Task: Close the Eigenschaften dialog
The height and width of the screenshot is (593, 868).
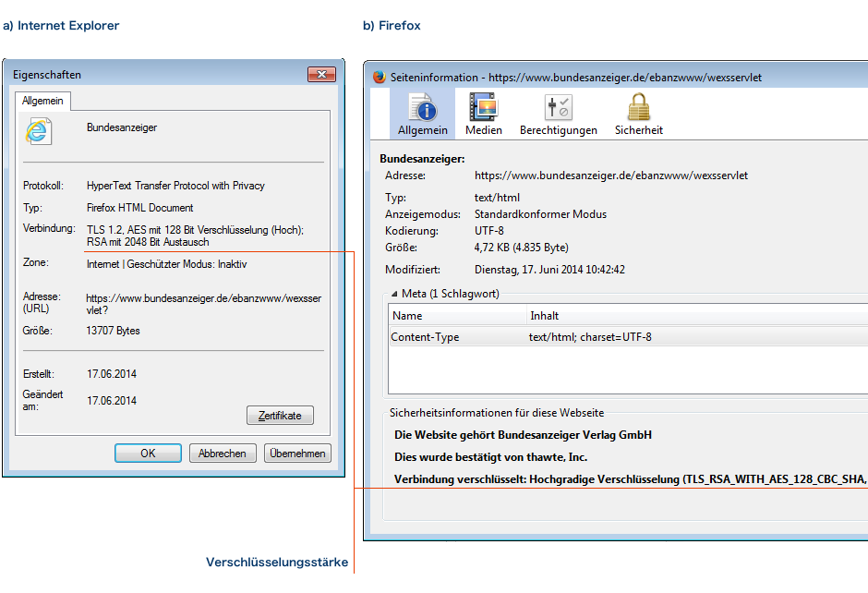Action: (320, 75)
